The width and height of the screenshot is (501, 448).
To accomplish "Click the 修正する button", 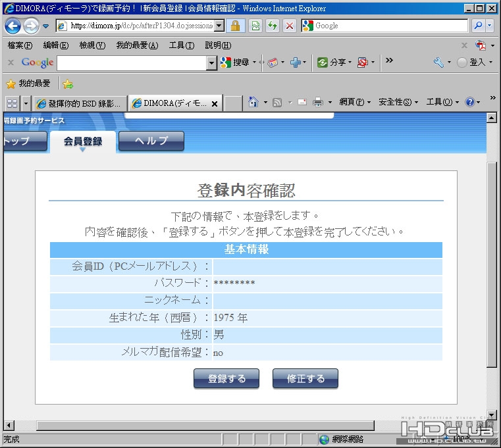I will tap(305, 379).
